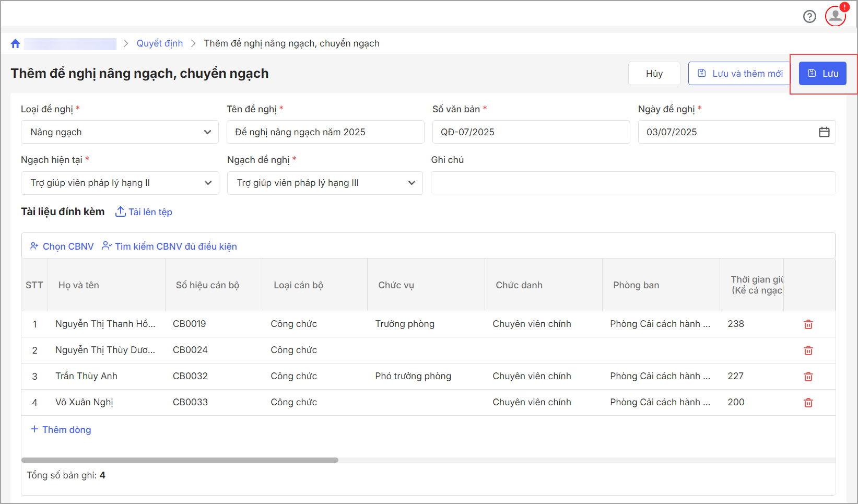Click Tải lên tệp upload link
Image resolution: width=858 pixels, height=504 pixels.
(x=144, y=212)
